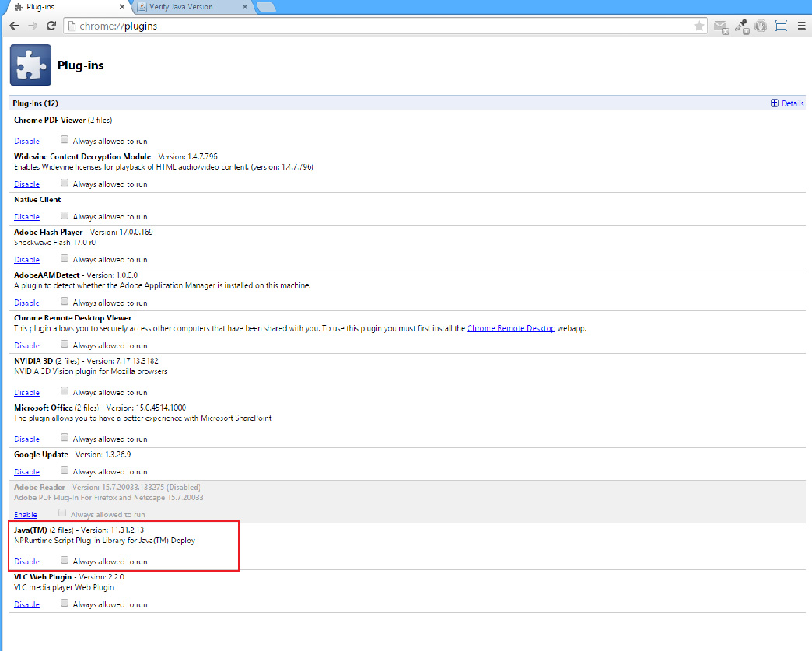Check Always allowed for Native Client
This screenshot has height=651, width=812.
tap(65, 215)
